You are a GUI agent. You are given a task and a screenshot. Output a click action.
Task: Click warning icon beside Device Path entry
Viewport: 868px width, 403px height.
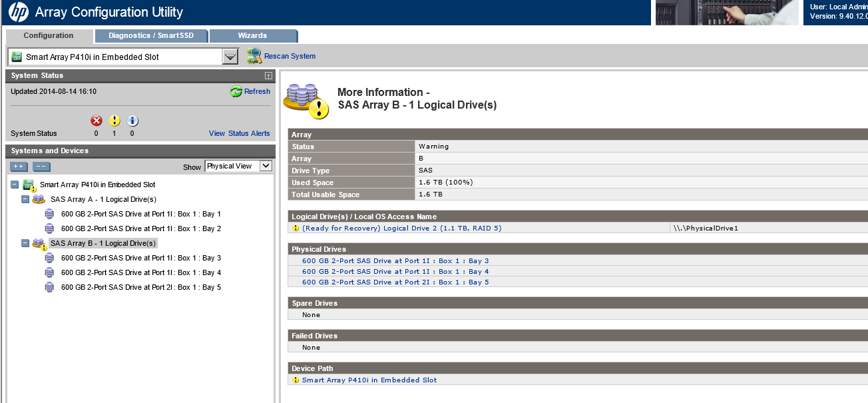coord(296,380)
